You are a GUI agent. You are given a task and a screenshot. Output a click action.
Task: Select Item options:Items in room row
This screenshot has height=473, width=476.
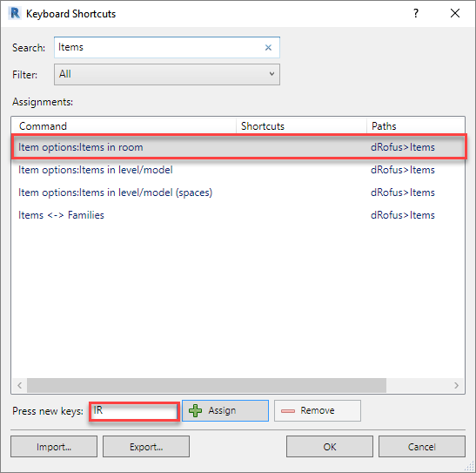[x=238, y=147]
